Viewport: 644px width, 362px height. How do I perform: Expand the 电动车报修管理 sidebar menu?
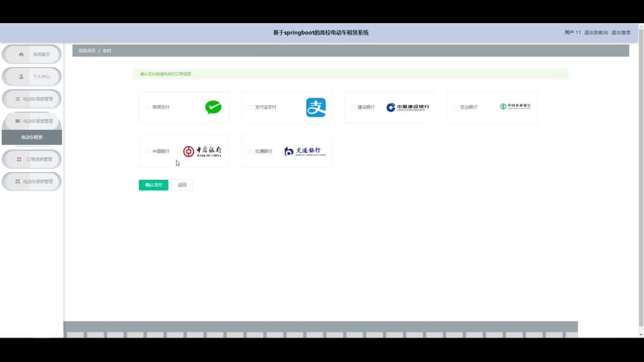pos(32,182)
